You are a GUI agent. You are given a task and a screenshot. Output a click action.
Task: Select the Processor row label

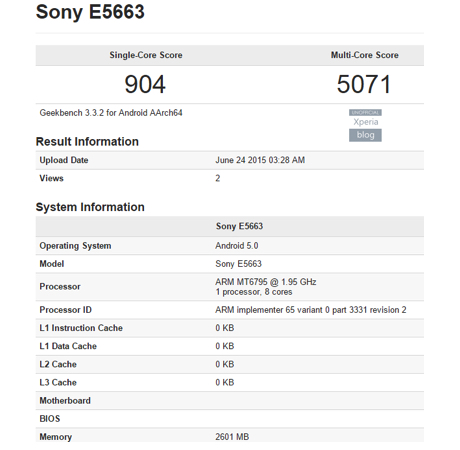(x=60, y=287)
